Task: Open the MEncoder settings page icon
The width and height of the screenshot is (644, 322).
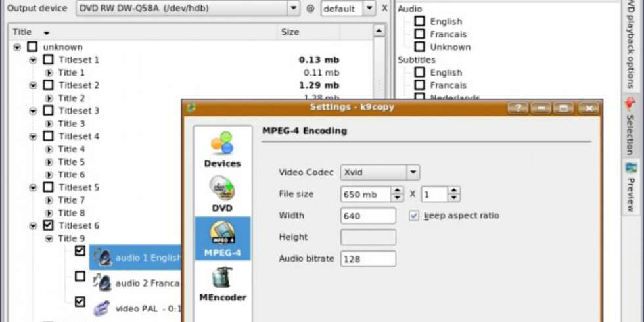Action: (x=222, y=277)
